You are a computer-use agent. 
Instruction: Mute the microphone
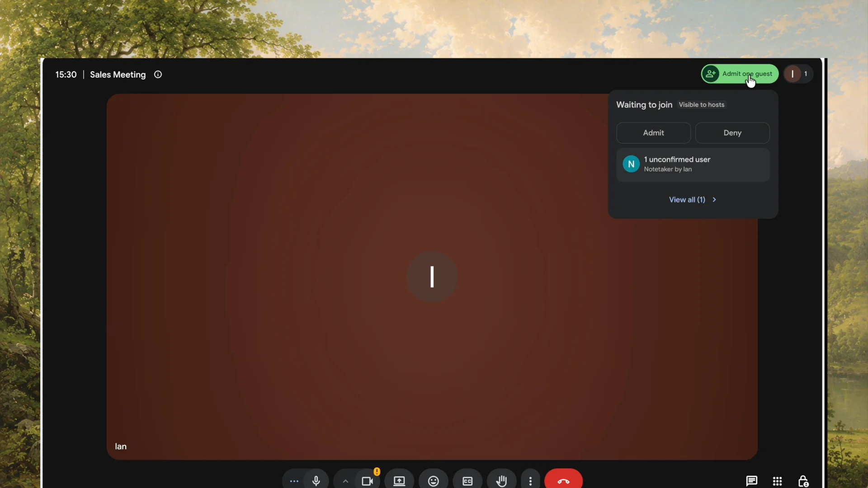point(316,481)
